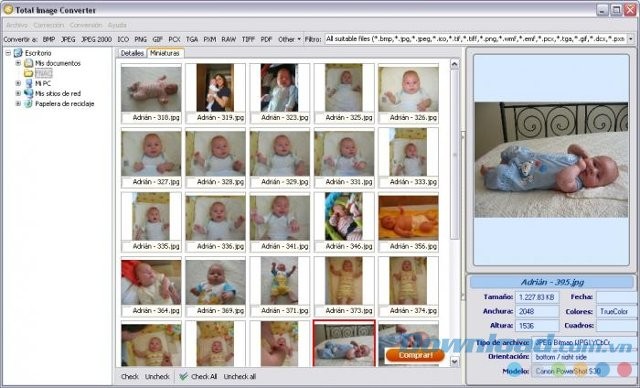The height and width of the screenshot is (388, 640).
Task: Click the Mis sitios de red network icon
Action: [29, 93]
